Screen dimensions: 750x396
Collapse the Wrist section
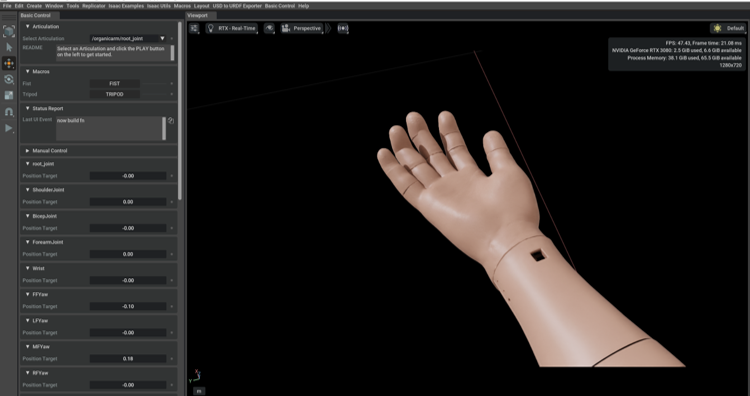28,268
